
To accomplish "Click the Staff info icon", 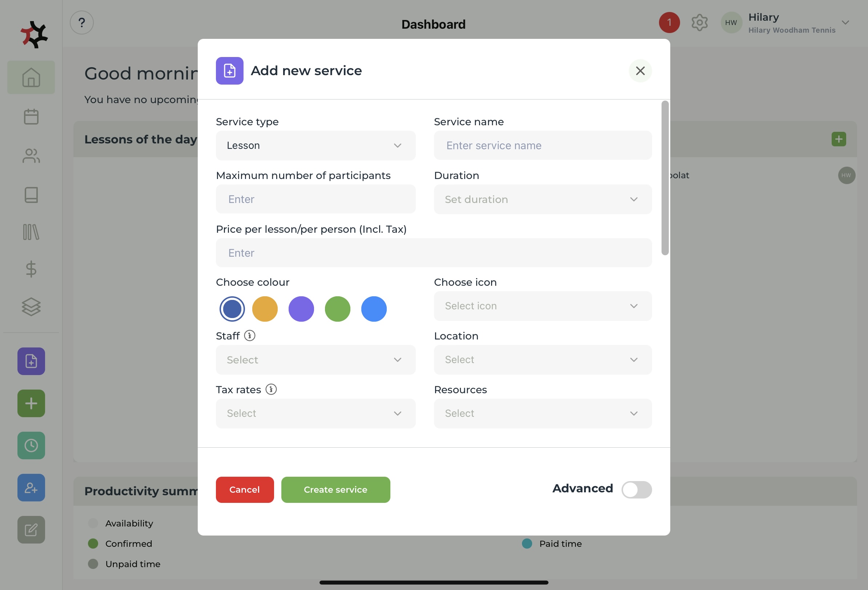I will coord(249,335).
